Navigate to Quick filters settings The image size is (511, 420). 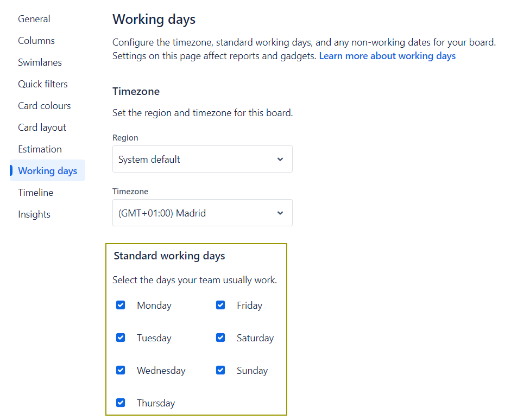pos(43,84)
